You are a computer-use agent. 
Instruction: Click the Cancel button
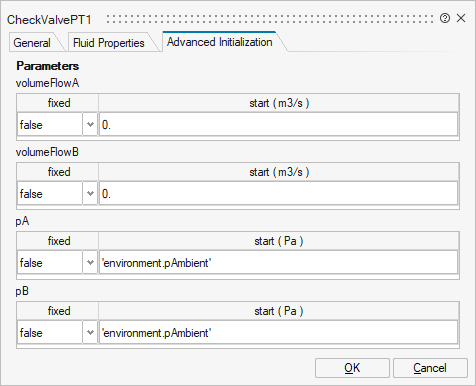430,368
